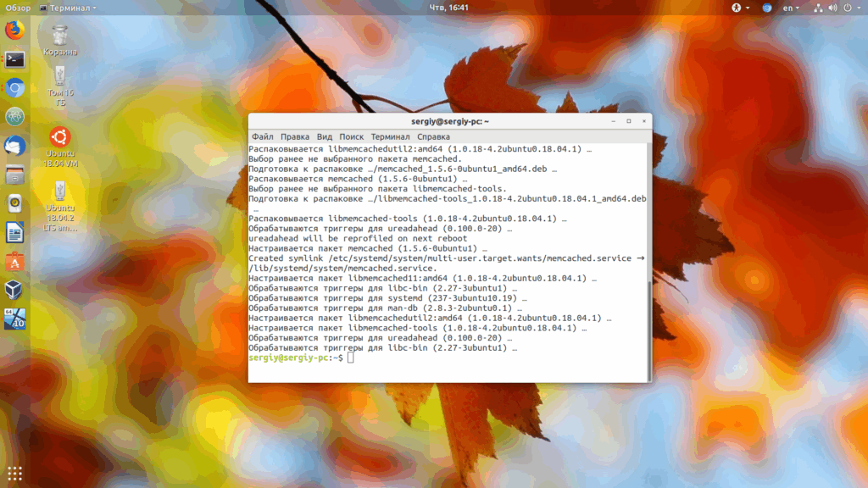The image size is (868, 488).
Task: Open LibreOffice Writer from the dock
Action: (15, 232)
